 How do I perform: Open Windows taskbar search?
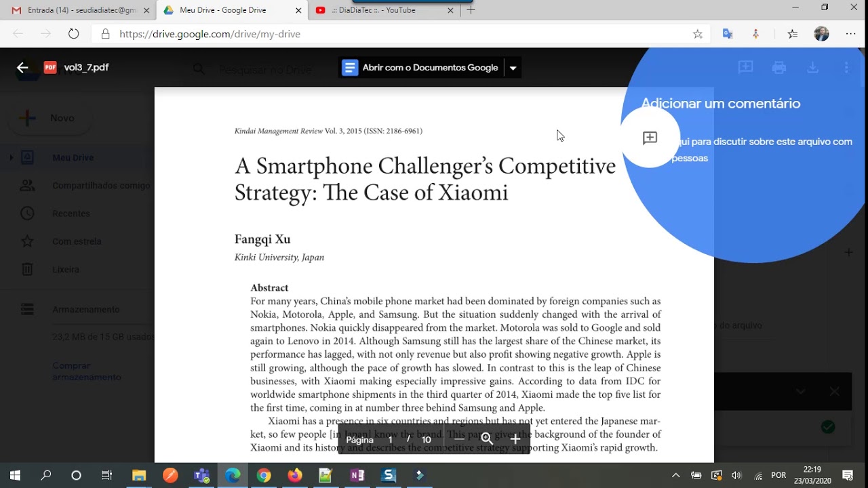(46, 476)
